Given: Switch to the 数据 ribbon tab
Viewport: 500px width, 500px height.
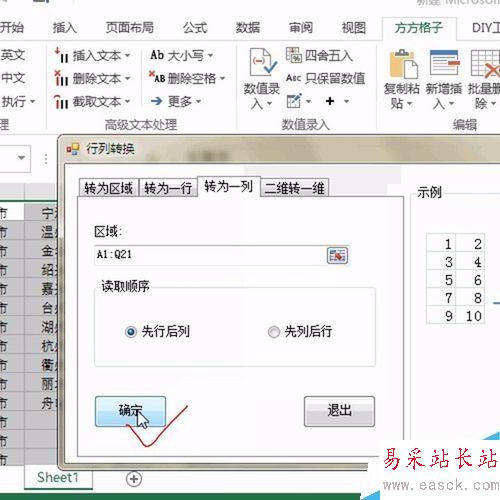Looking at the screenshot, I should coord(248,28).
